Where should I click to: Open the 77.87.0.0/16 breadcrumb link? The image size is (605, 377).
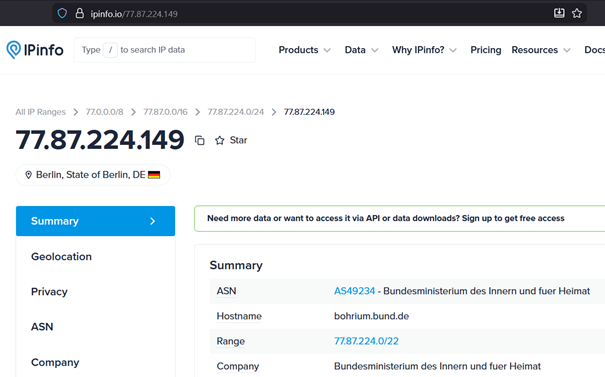click(x=166, y=112)
